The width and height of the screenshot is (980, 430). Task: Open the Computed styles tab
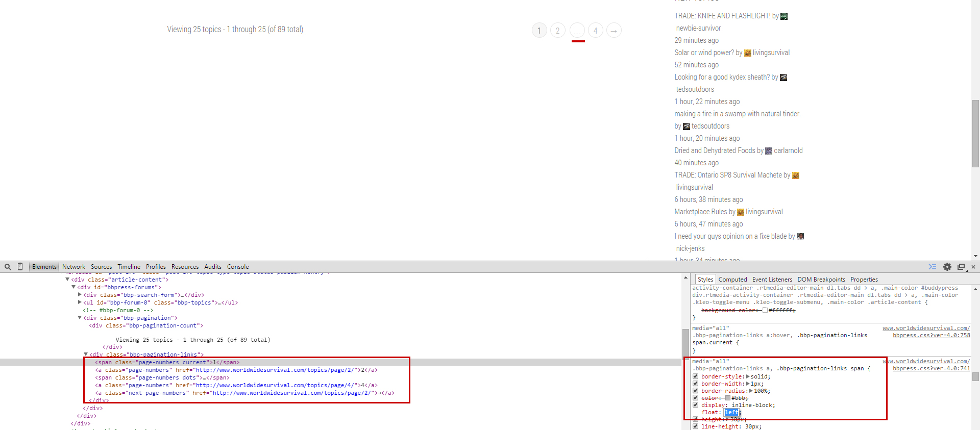coord(732,280)
